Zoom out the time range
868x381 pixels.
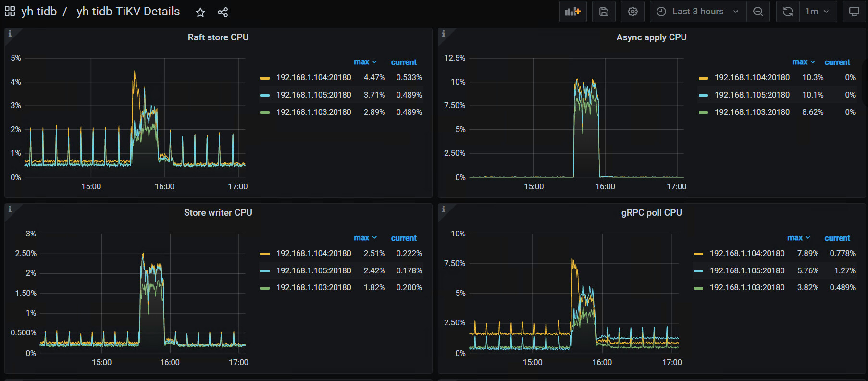(x=758, y=12)
